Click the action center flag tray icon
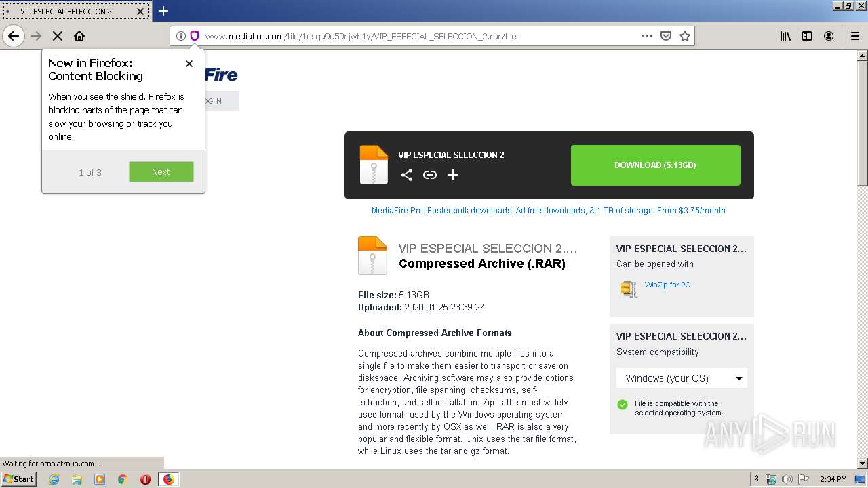The height and width of the screenshot is (488, 868). (x=804, y=479)
